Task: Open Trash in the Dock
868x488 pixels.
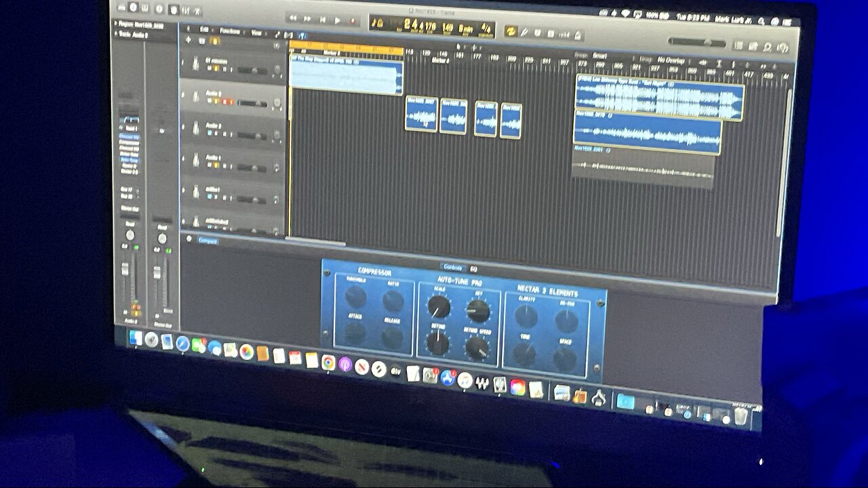Action: (741, 415)
